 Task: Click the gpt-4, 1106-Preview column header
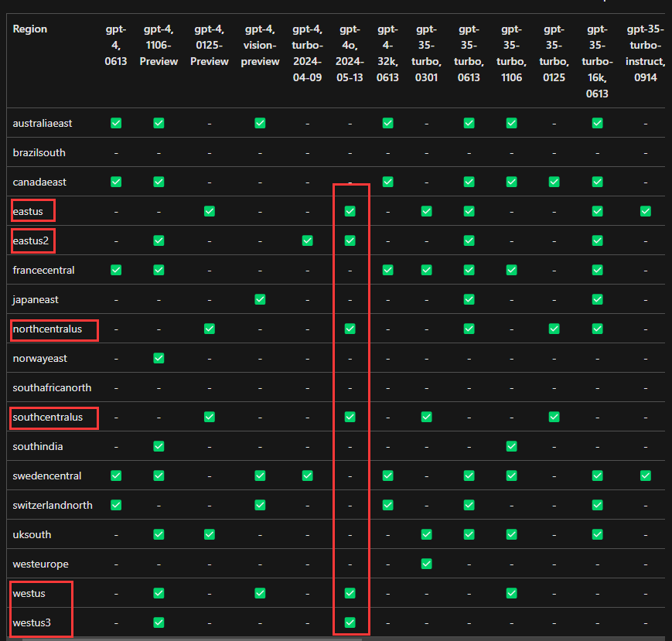[159, 46]
